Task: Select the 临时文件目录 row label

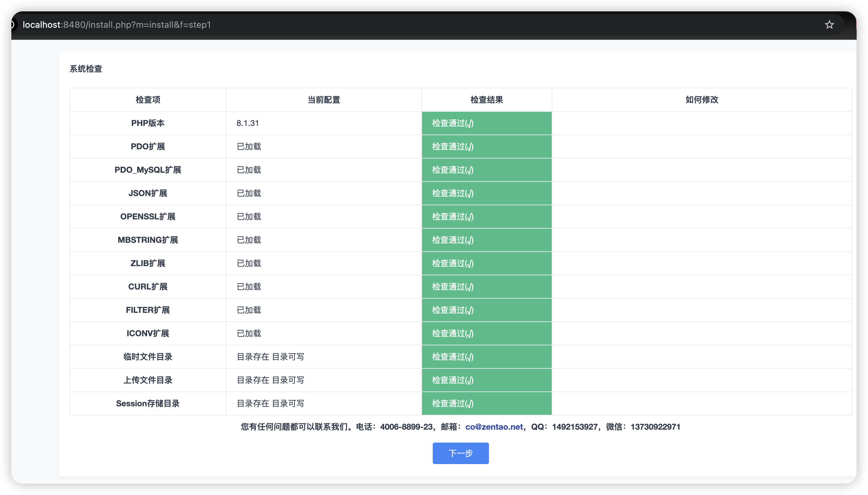Action: click(x=148, y=357)
